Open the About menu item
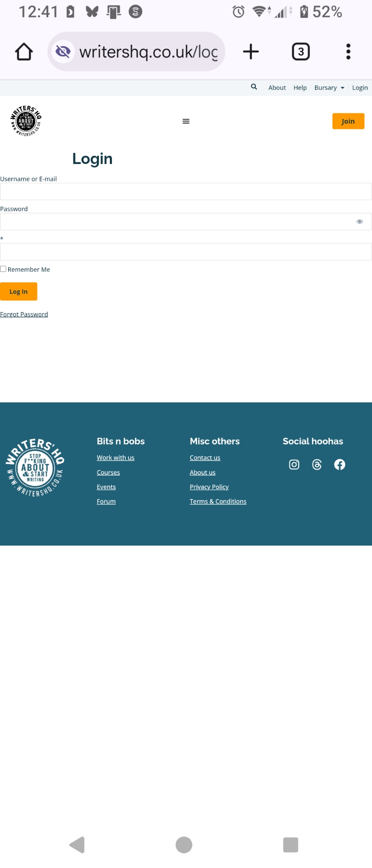 [277, 88]
